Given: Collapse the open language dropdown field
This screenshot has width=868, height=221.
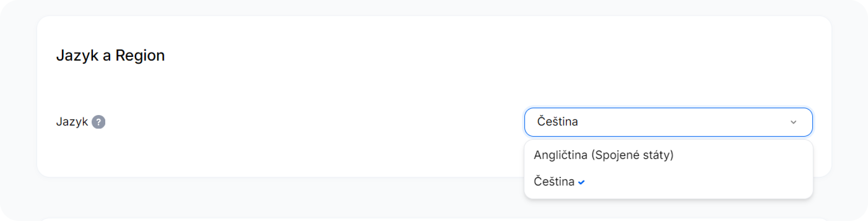Looking at the screenshot, I should pyautogui.click(x=668, y=122).
